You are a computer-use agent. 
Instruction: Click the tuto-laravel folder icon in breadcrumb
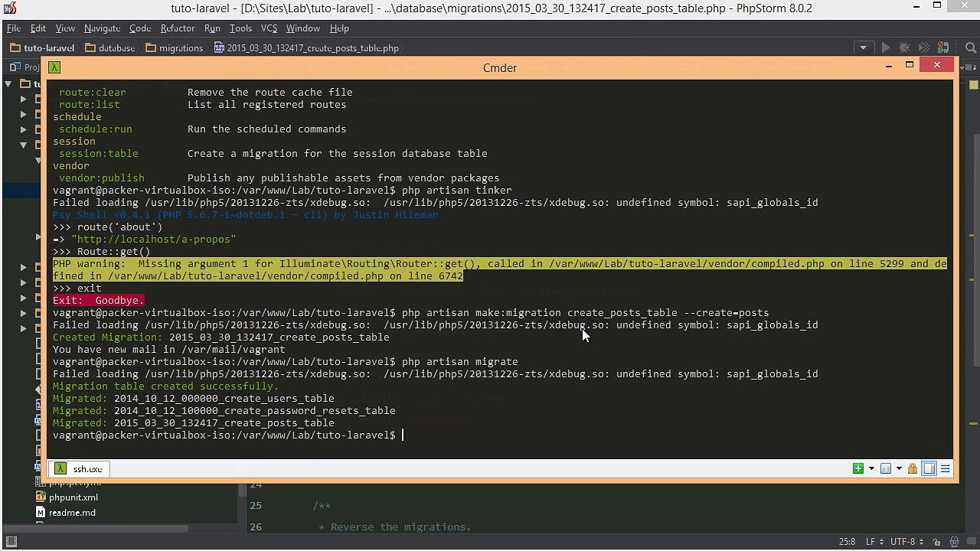[15, 48]
